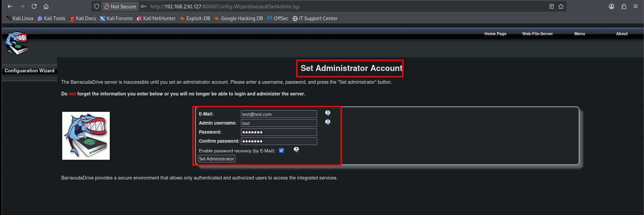
Task: Open the Exploit-DB bookmark
Action: pyautogui.click(x=195, y=18)
